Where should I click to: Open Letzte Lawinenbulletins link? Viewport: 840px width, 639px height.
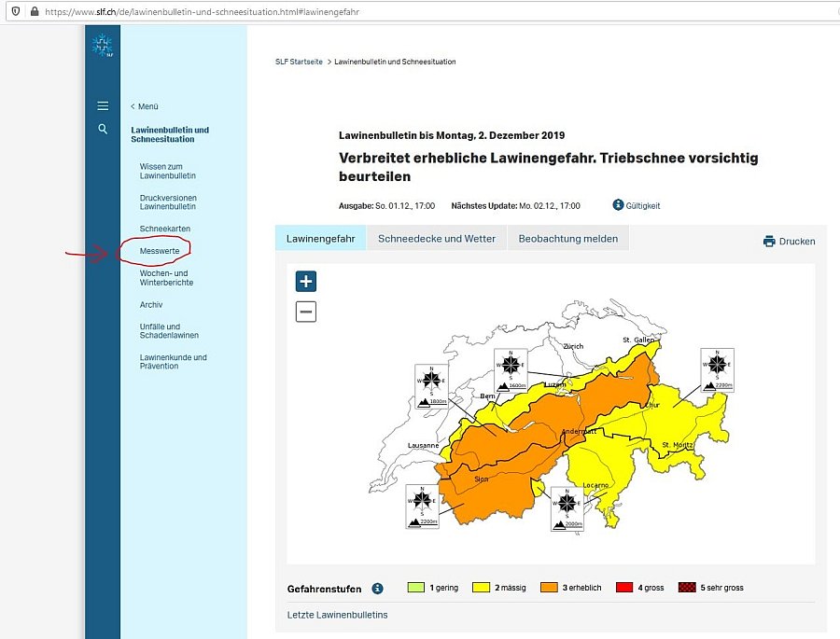[337, 615]
